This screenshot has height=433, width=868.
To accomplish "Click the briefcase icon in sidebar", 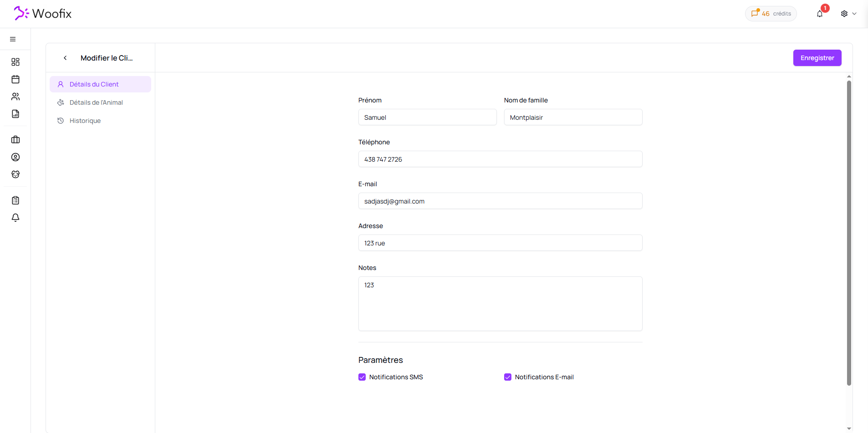I will click(x=15, y=140).
